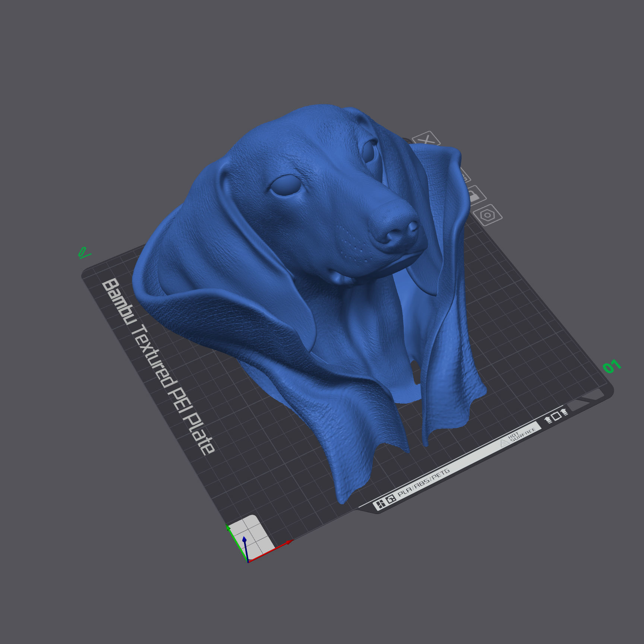Click the green edit plate name pencil
Image resolution: width=644 pixels, height=644 pixels.
pyautogui.click(x=84, y=253)
